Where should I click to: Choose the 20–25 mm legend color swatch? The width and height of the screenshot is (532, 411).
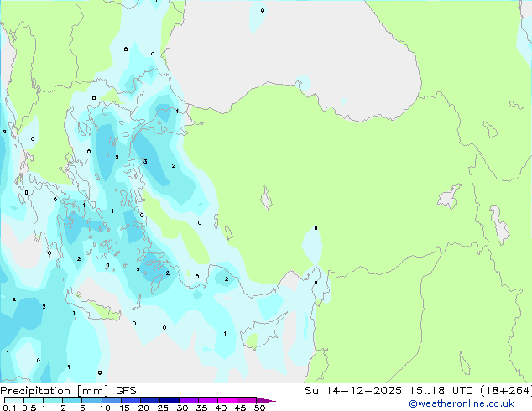150,400
